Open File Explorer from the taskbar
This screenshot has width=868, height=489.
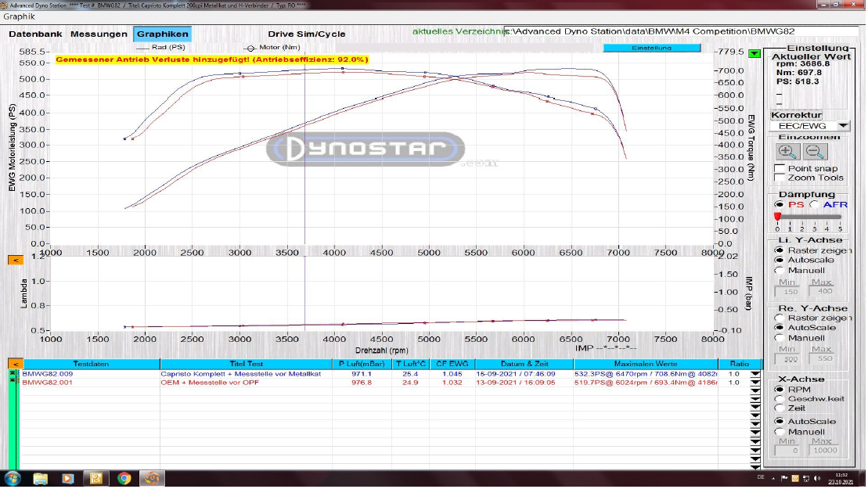click(41, 478)
